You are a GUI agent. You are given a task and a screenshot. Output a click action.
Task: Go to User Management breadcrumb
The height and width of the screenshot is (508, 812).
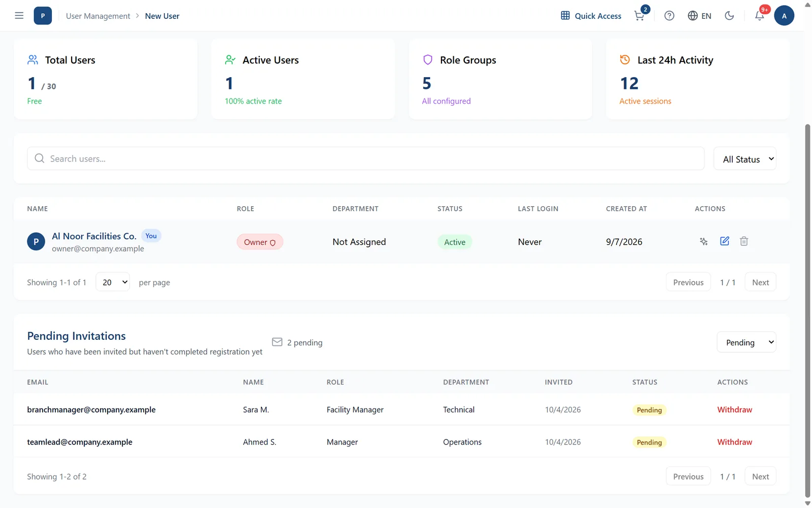tap(98, 16)
